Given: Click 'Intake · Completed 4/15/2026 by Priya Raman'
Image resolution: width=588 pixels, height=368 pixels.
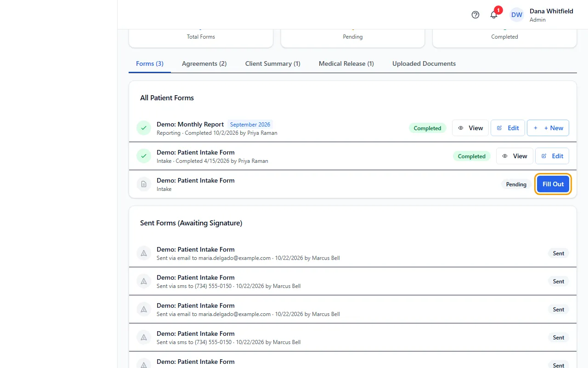Looking at the screenshot, I should [212, 161].
